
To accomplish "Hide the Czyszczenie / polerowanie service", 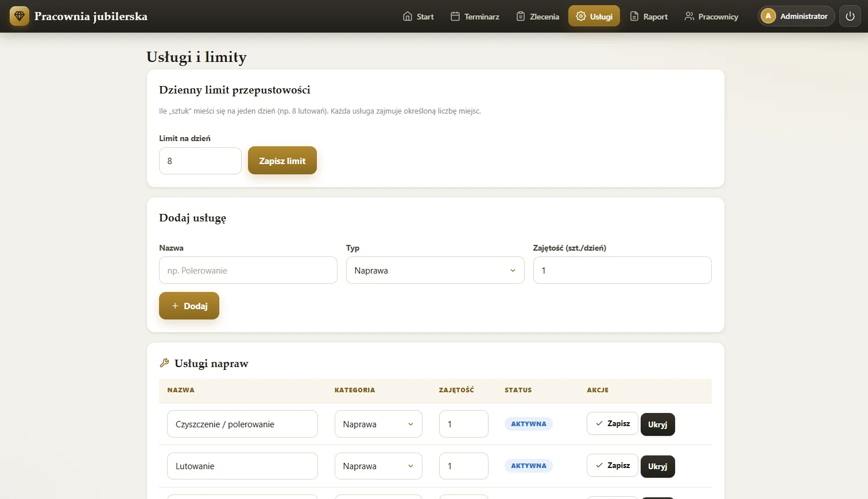I will click(x=658, y=424).
